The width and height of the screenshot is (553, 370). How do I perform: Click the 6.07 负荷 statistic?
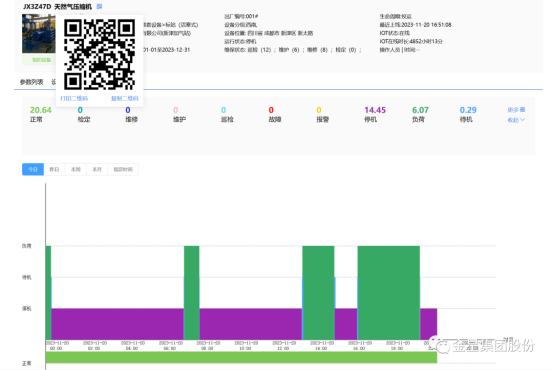[x=420, y=115]
